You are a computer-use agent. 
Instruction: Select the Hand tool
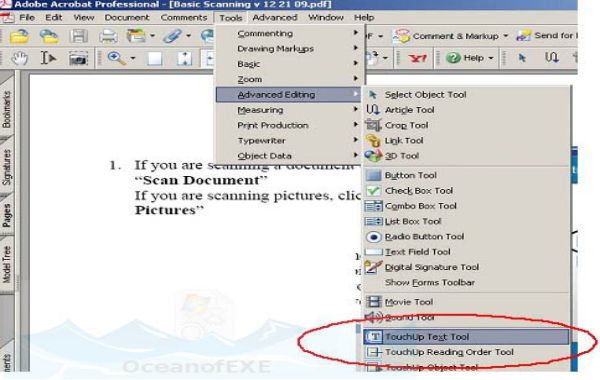pos(19,58)
